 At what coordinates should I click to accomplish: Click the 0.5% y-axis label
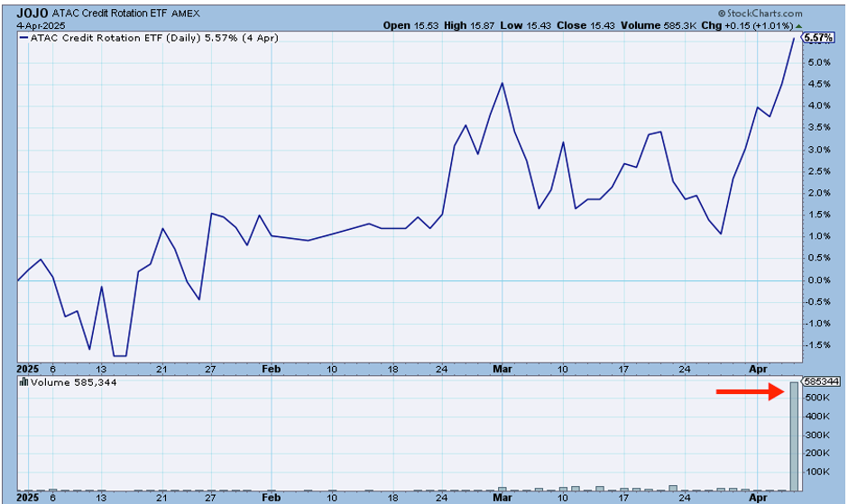click(820, 258)
